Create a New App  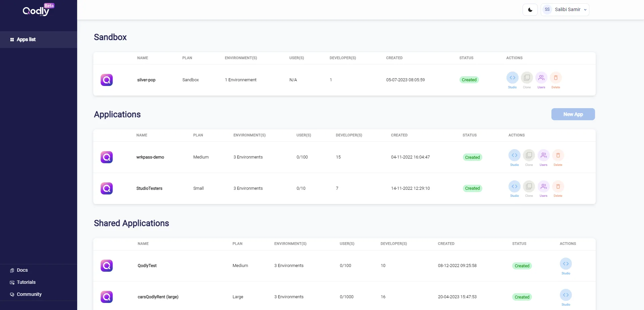tap(573, 114)
